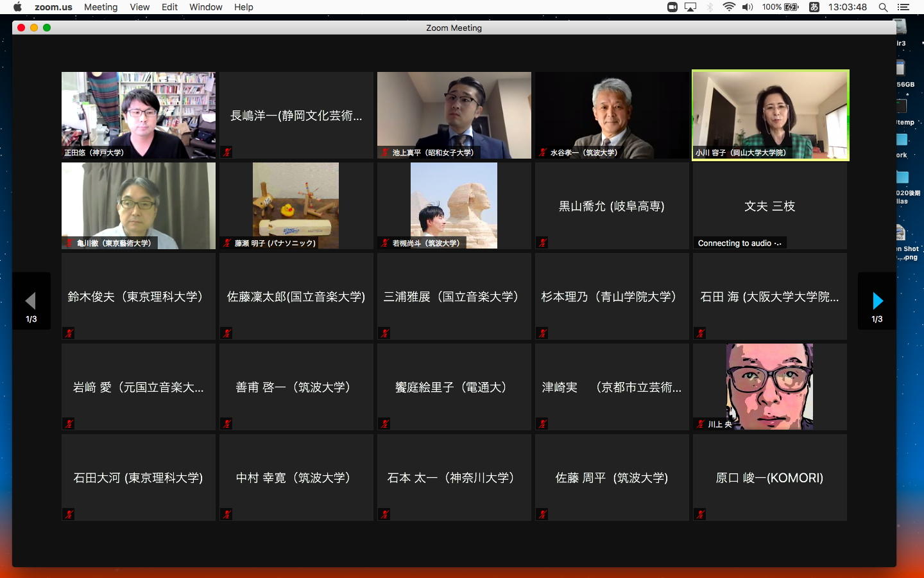This screenshot has width=924, height=578.
Task: Select 川上 央 cartoon portrait tile
Action: click(x=769, y=387)
